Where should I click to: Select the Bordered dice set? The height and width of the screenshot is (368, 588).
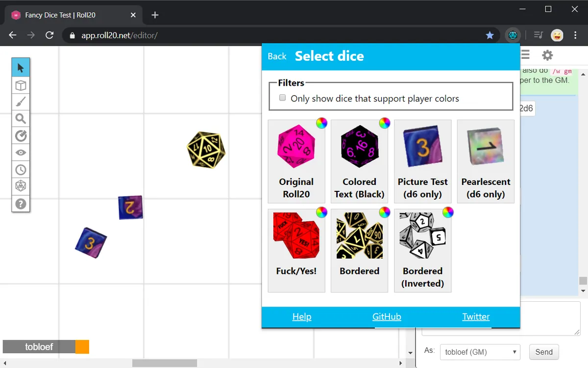coord(360,251)
